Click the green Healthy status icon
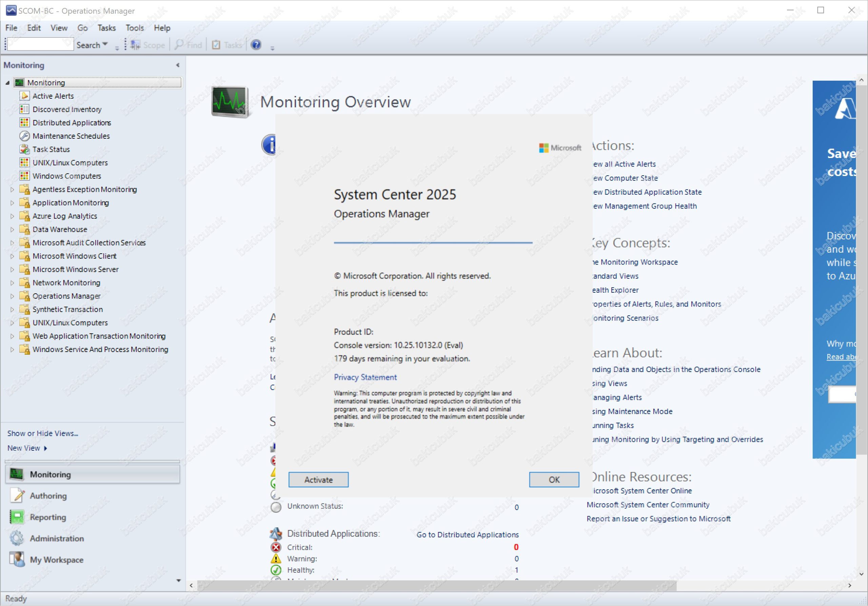 tap(276, 570)
